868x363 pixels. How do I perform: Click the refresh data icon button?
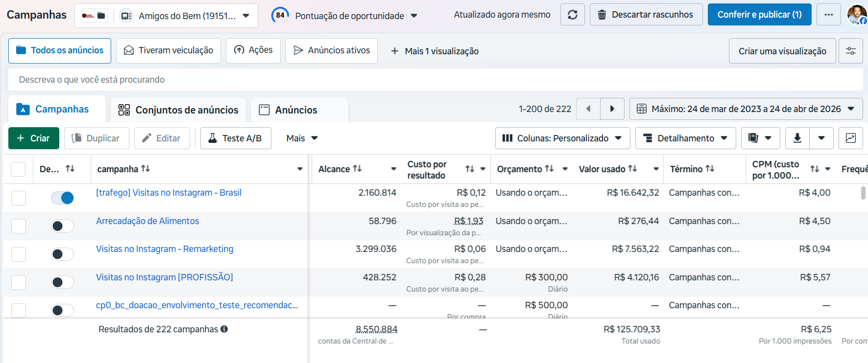point(572,15)
